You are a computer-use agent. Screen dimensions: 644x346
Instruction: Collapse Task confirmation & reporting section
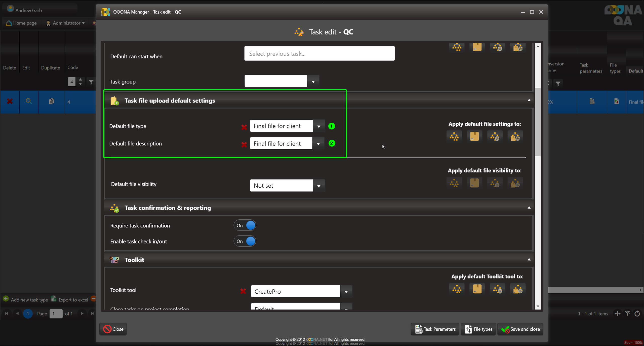click(529, 208)
